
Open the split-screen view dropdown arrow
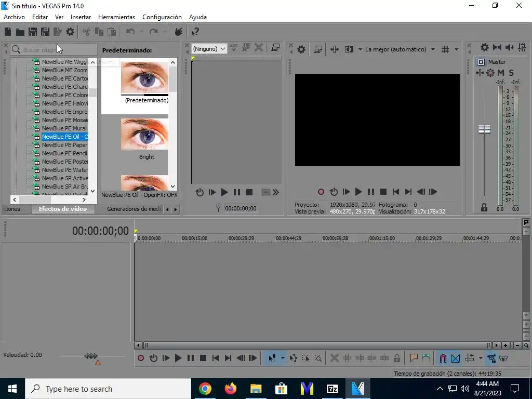360,49
